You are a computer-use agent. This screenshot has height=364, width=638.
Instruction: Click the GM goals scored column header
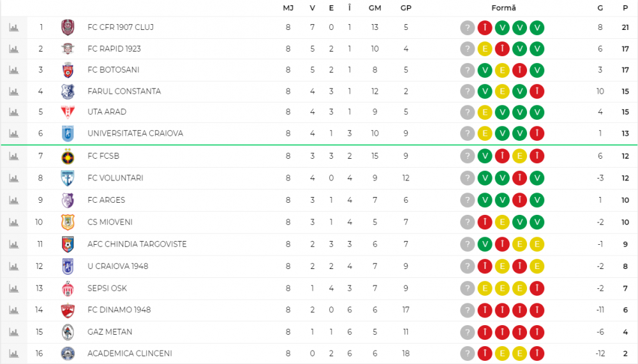(x=375, y=8)
